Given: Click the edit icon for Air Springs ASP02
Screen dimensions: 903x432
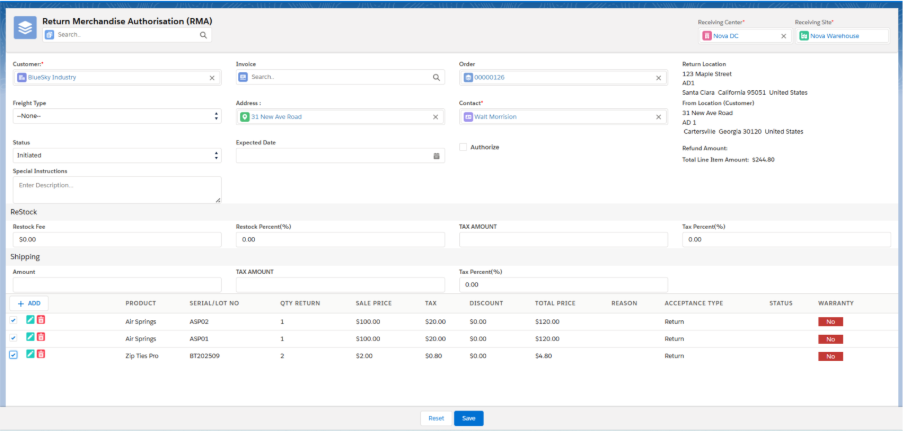Looking at the screenshot, I should click(30, 321).
